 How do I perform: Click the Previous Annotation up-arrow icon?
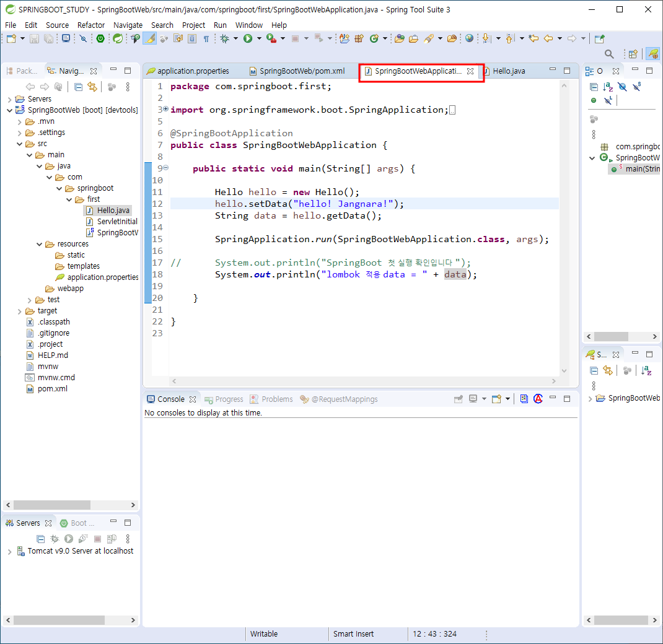pyautogui.click(x=509, y=39)
